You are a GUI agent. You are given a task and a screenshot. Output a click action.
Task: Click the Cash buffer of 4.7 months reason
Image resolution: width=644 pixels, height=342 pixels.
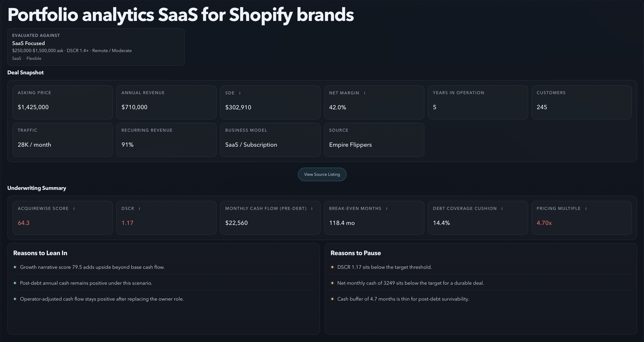click(x=403, y=299)
